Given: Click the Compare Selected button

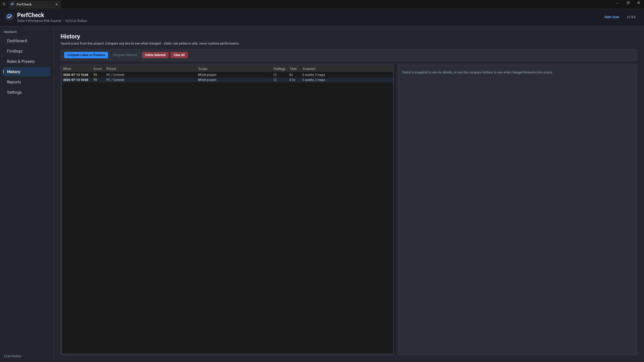Looking at the screenshot, I should pos(125,55).
